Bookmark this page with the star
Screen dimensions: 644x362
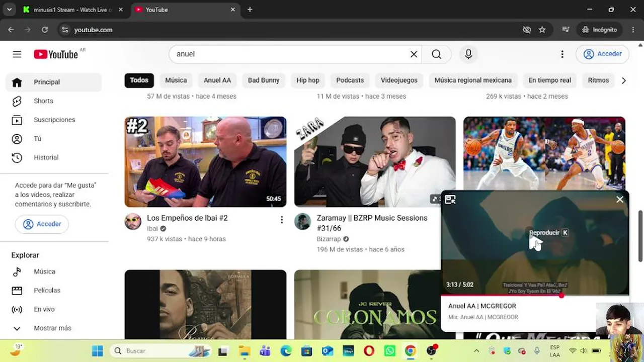(542, 30)
